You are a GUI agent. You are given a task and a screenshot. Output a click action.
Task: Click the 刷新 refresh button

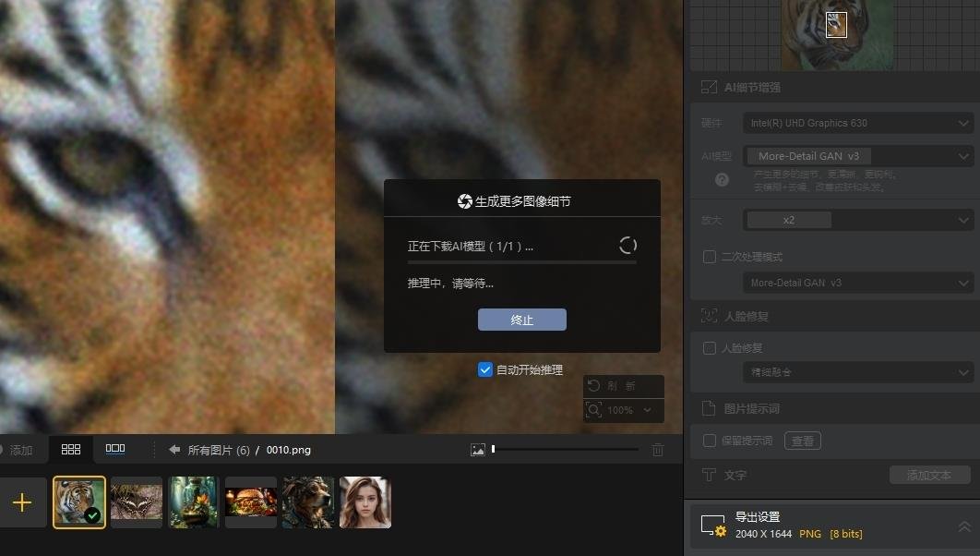pyautogui.click(x=623, y=386)
